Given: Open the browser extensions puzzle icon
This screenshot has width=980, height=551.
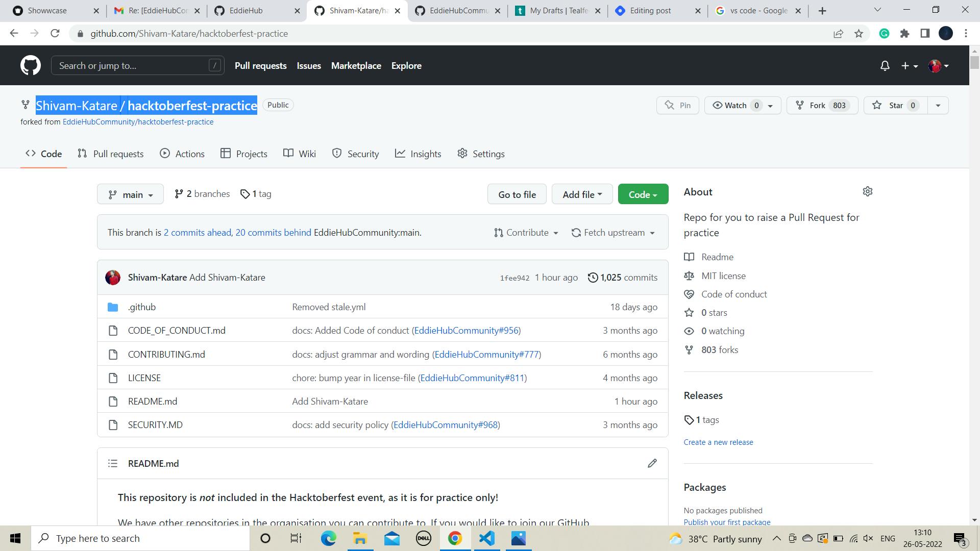Looking at the screenshot, I should point(904,34).
